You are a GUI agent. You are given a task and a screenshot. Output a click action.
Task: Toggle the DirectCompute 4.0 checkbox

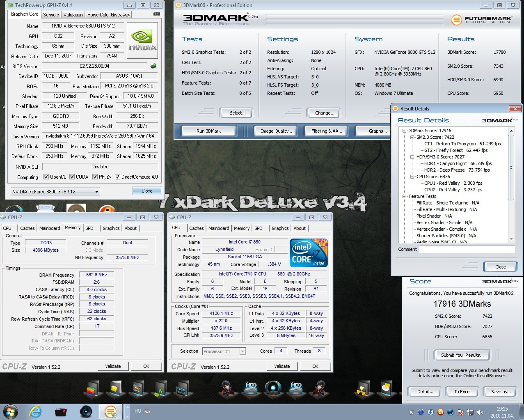click(x=118, y=177)
